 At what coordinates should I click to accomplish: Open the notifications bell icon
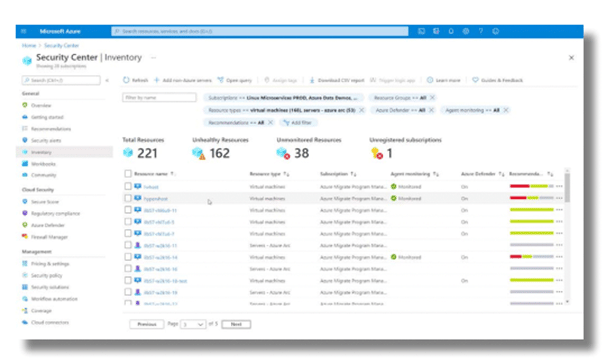point(451,31)
